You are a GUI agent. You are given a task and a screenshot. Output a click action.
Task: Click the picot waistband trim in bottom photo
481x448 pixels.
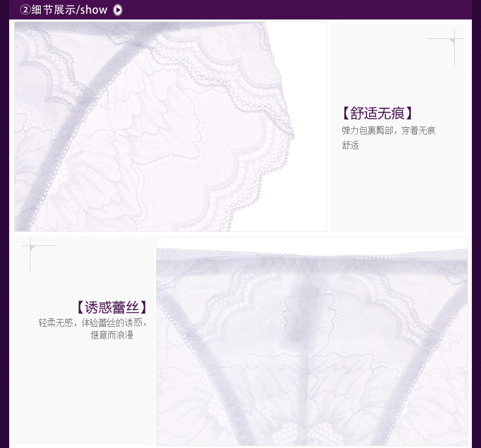(312, 251)
